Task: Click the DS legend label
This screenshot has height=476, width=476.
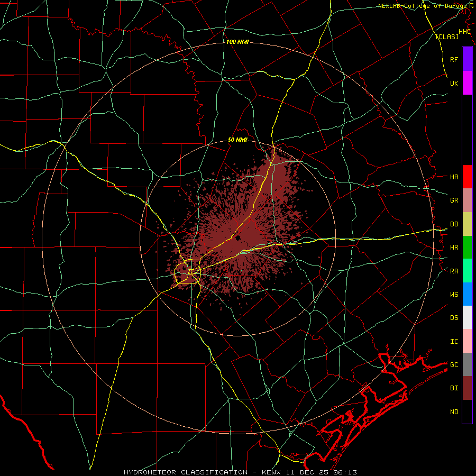Action: pos(454,317)
